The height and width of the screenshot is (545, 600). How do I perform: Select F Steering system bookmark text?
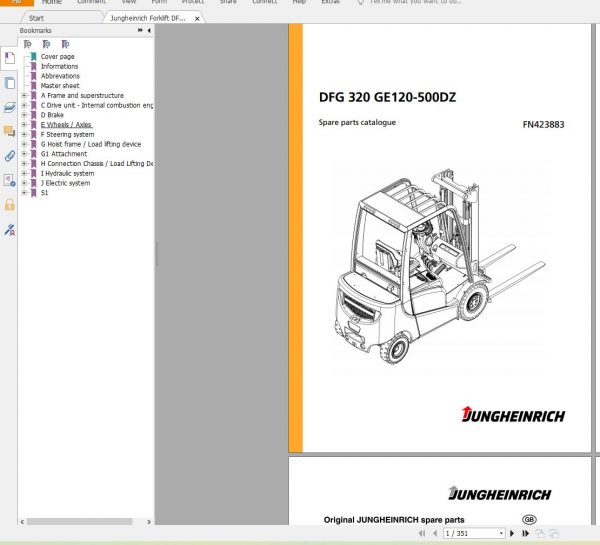click(x=67, y=134)
